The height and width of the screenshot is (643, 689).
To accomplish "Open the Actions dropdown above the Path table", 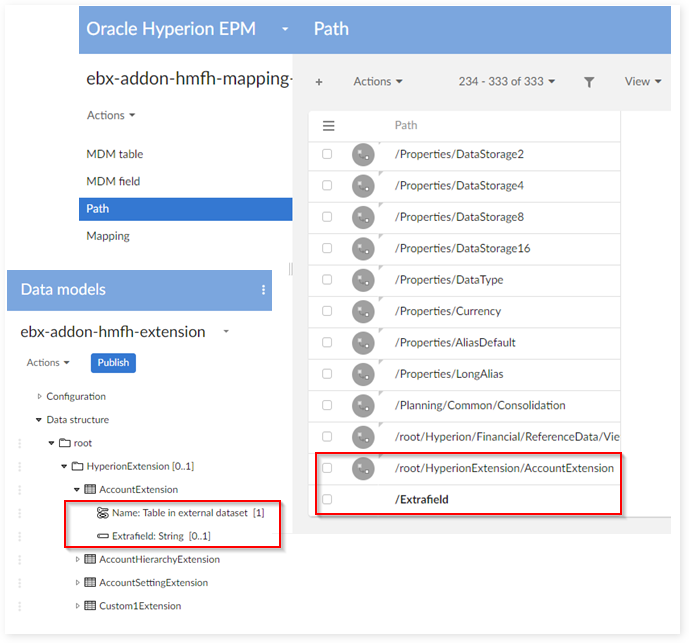I will pos(378,82).
